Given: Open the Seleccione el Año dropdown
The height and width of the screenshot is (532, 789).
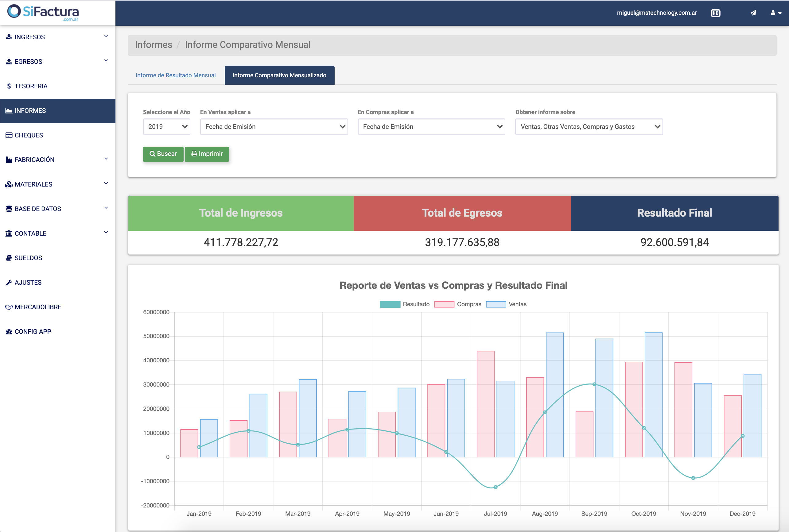Looking at the screenshot, I should pyautogui.click(x=166, y=126).
